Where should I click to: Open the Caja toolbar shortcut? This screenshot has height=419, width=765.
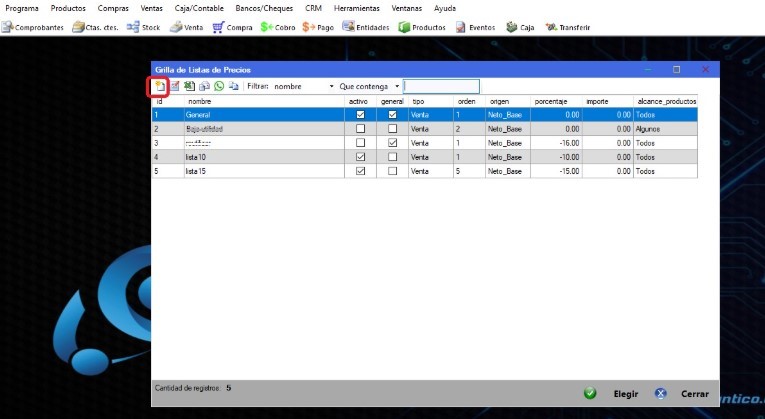pos(520,27)
